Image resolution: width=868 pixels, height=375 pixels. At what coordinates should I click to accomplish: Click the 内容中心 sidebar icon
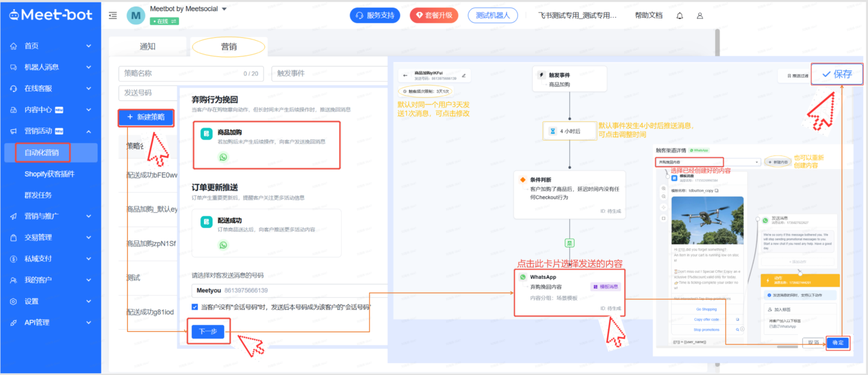(14, 110)
